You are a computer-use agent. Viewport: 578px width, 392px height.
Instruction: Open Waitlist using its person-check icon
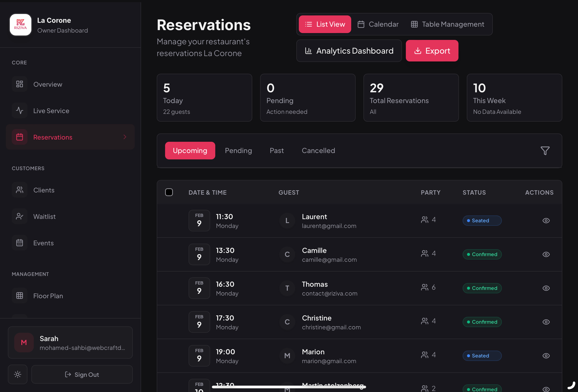[x=19, y=216]
